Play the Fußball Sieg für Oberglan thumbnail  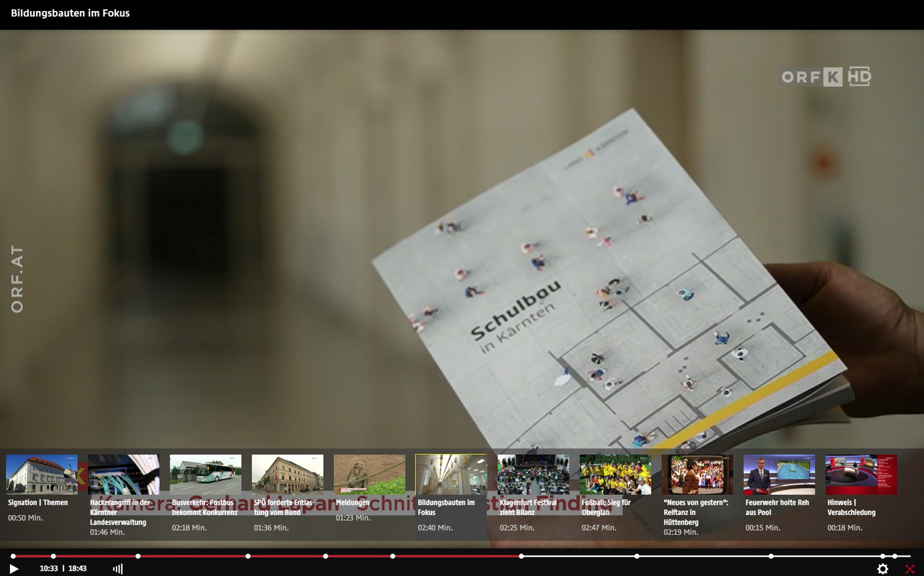615,474
